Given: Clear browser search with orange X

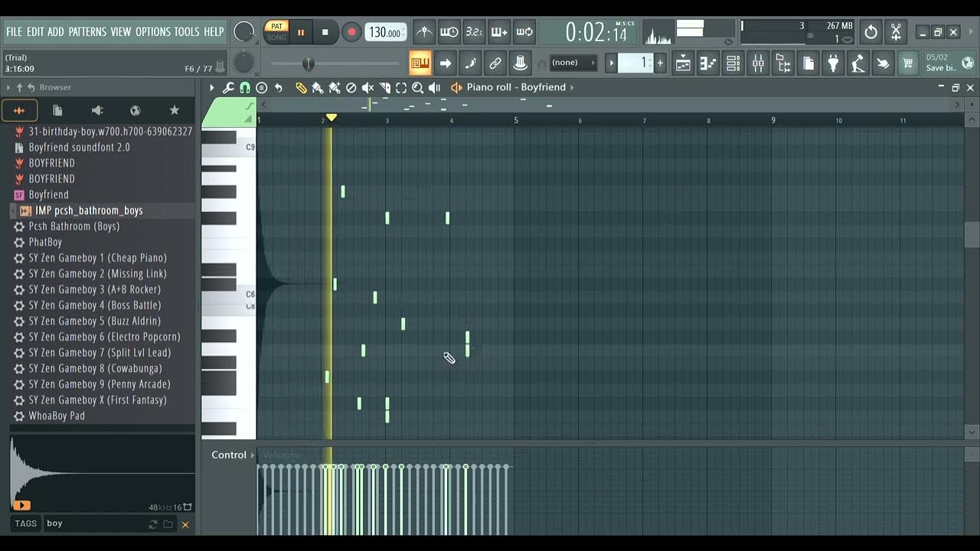Looking at the screenshot, I should 185,524.
